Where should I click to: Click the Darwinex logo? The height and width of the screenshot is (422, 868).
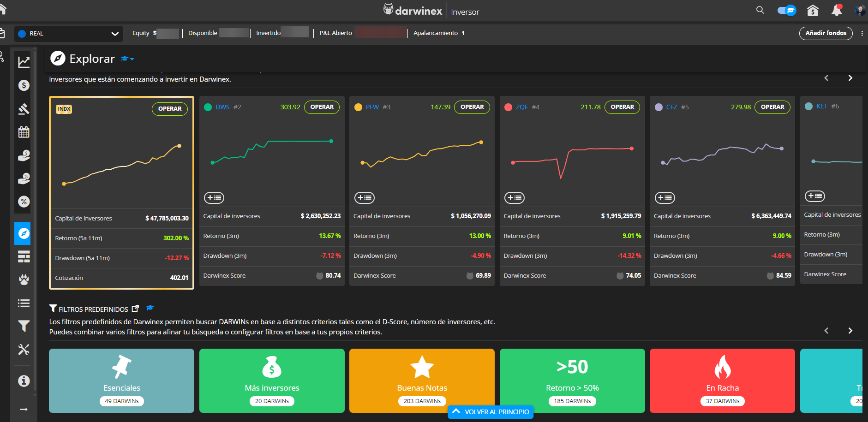click(413, 10)
